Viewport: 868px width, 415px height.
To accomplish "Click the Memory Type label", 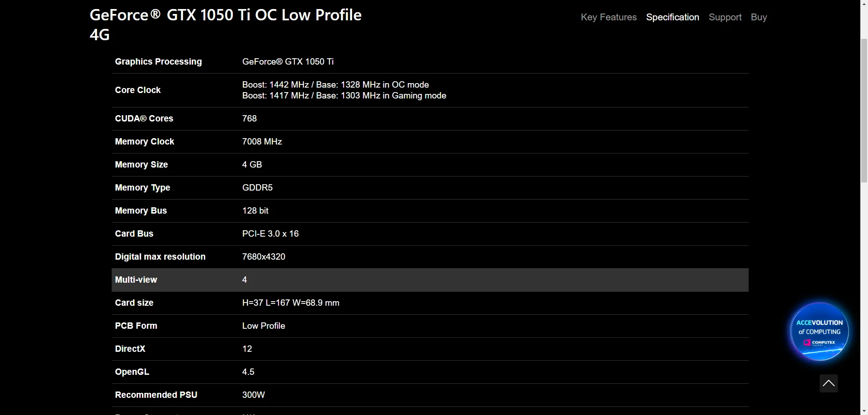I will click(142, 187).
